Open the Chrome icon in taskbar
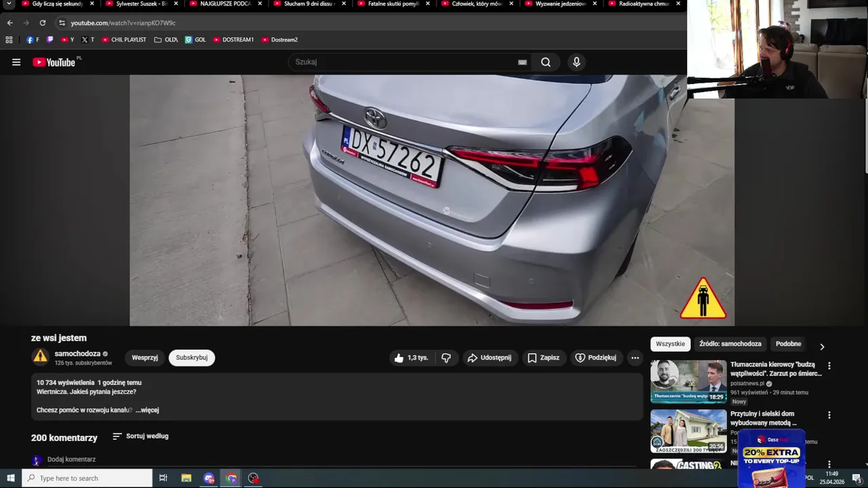This screenshot has width=868, height=488. [232, 479]
